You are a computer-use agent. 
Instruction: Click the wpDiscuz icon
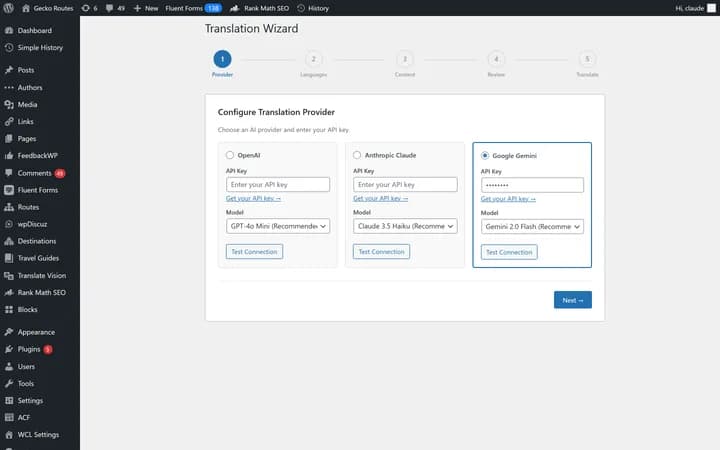(9, 224)
